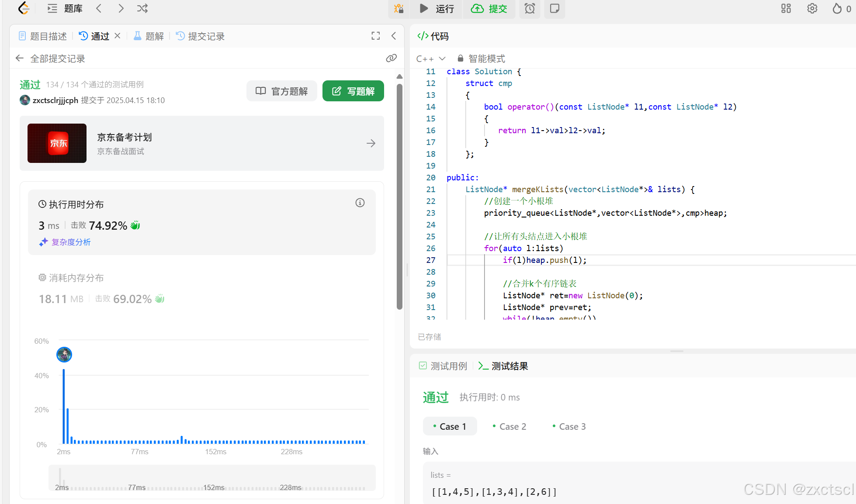
Task: Go to next problem arrow
Action: [x=121, y=8]
